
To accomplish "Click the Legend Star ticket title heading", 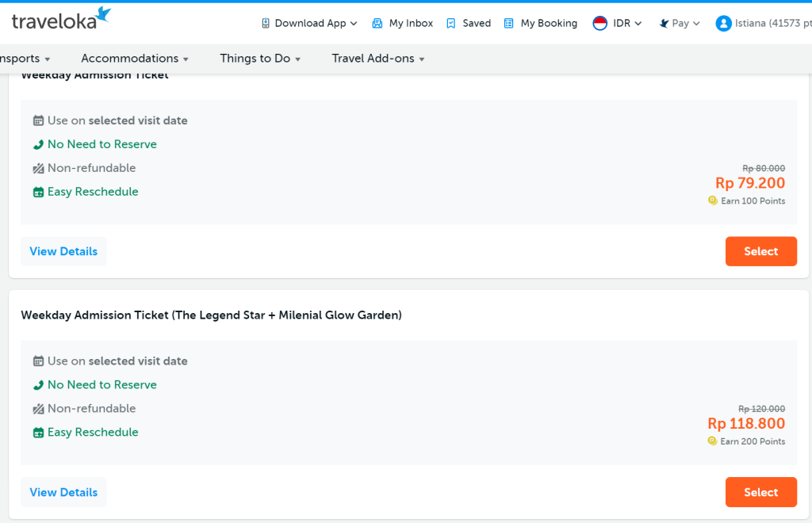I will pyautogui.click(x=211, y=315).
